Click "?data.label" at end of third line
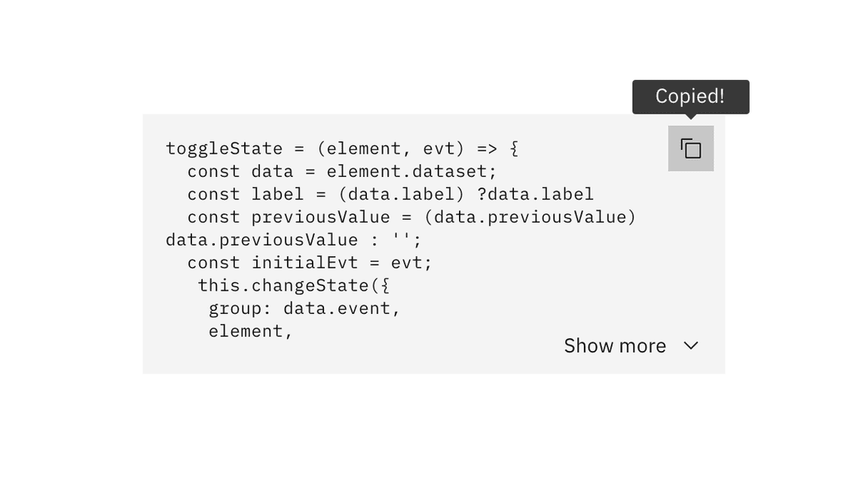 click(x=535, y=194)
